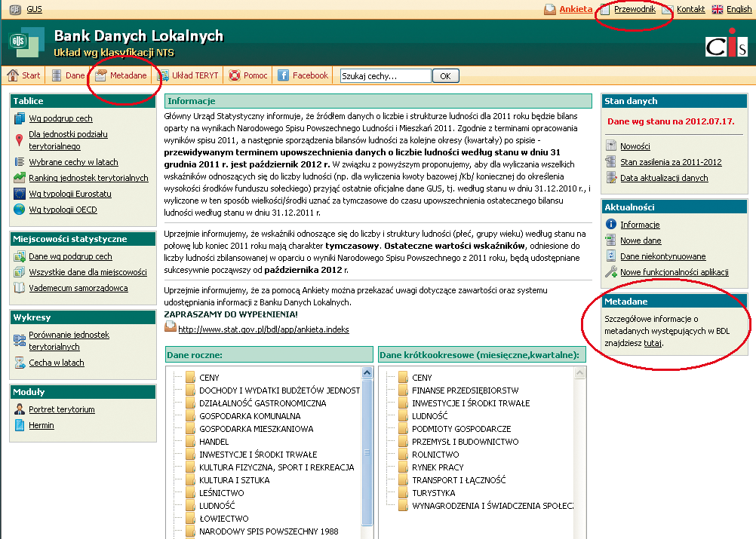Open the Przewodnik link

[x=635, y=9]
